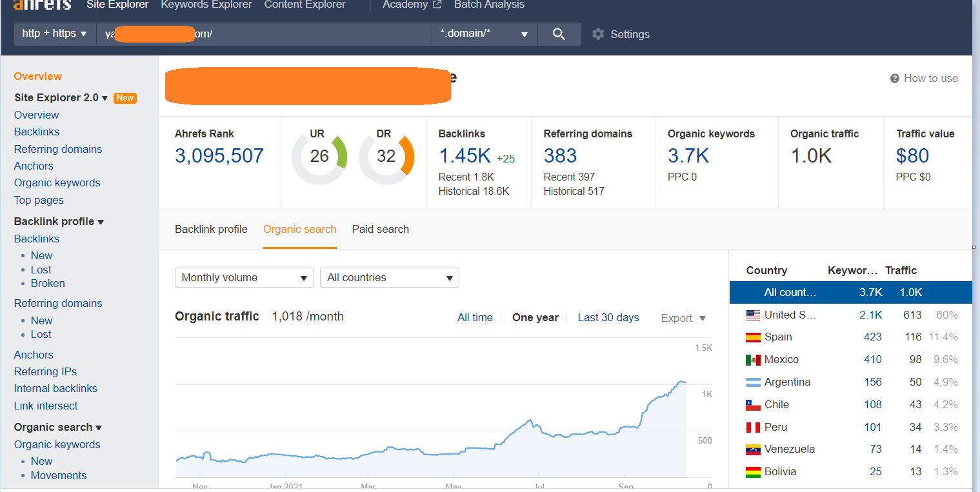This screenshot has height=492, width=980.
Task: Click the Organic keywords 3.7K value
Action: pos(688,156)
